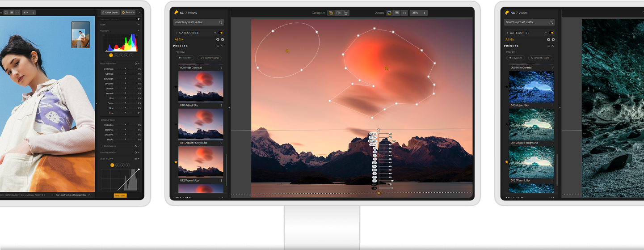The width and height of the screenshot is (644, 250).
Task: Filter by Recently used in the right window
Action: pos(540,58)
